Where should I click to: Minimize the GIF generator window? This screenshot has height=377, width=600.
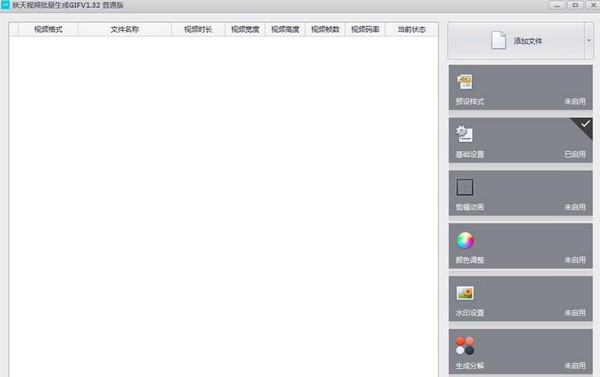point(557,5)
